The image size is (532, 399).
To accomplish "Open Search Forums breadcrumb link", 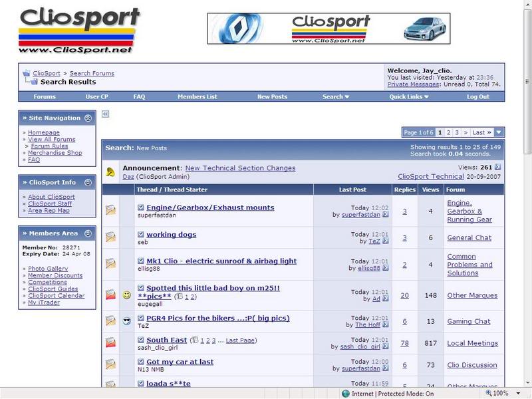I will 92,73.
